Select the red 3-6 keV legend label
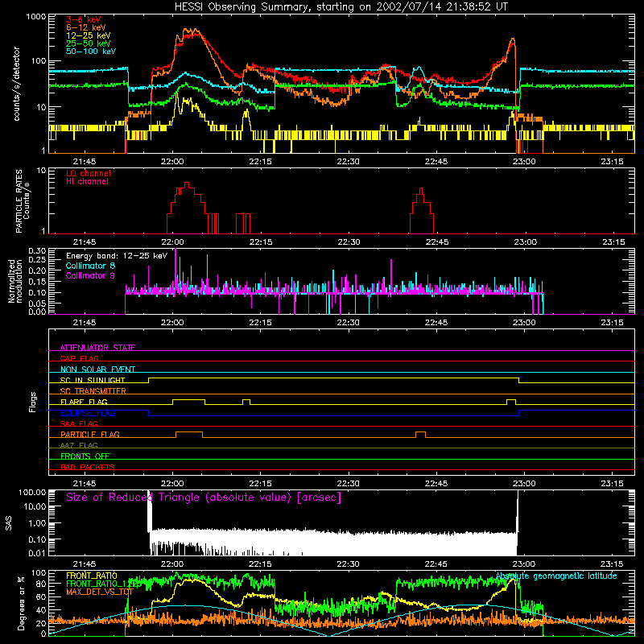644x644 pixels. pyautogui.click(x=83, y=19)
